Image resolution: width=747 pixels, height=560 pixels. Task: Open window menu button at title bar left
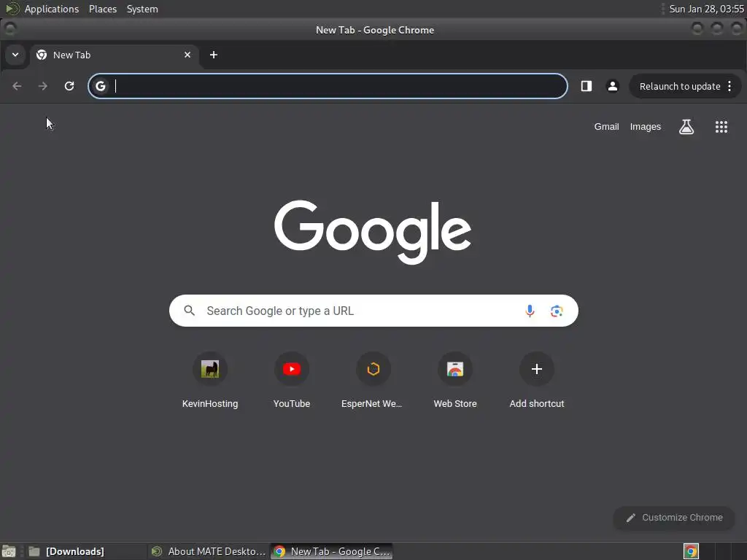click(x=10, y=29)
